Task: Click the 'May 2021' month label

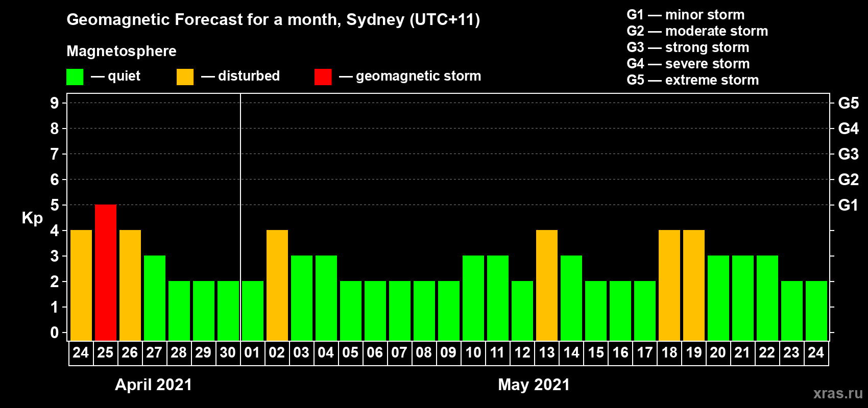Action: 534,385
